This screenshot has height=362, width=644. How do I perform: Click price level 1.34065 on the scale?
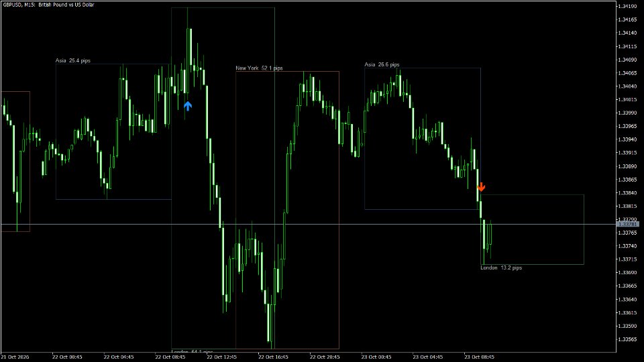(629, 73)
